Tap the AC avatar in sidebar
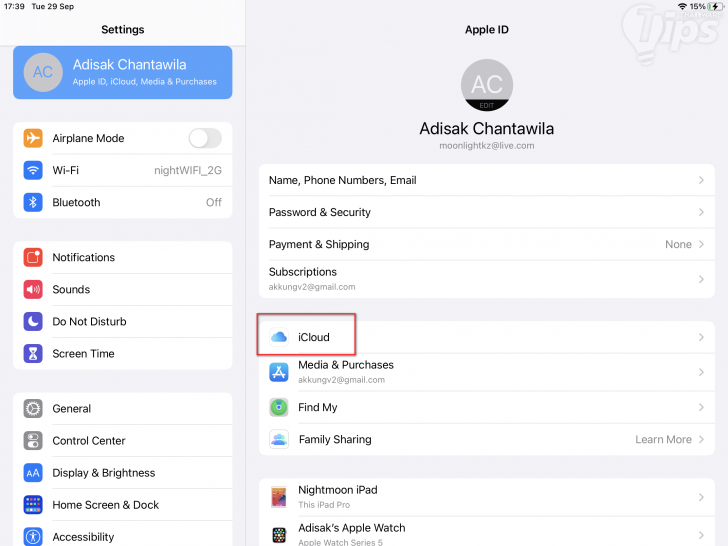This screenshot has width=728, height=546. tap(43, 72)
